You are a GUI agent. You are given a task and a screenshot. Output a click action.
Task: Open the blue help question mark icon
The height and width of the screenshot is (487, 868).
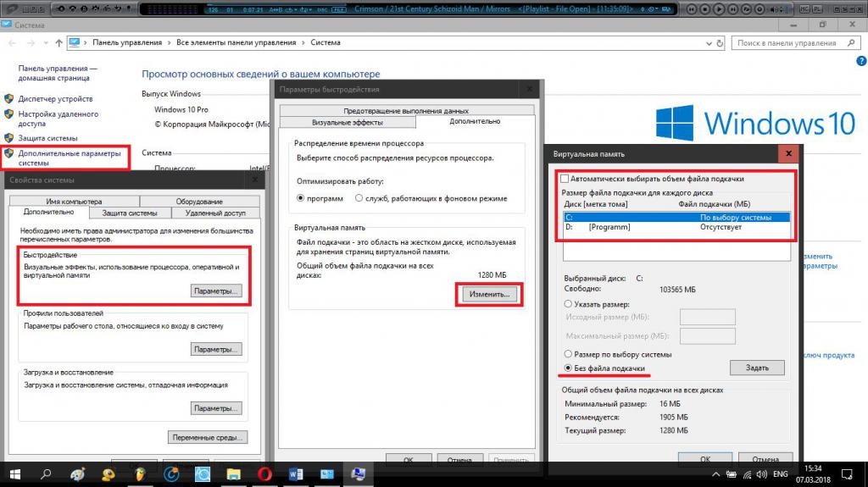point(861,62)
